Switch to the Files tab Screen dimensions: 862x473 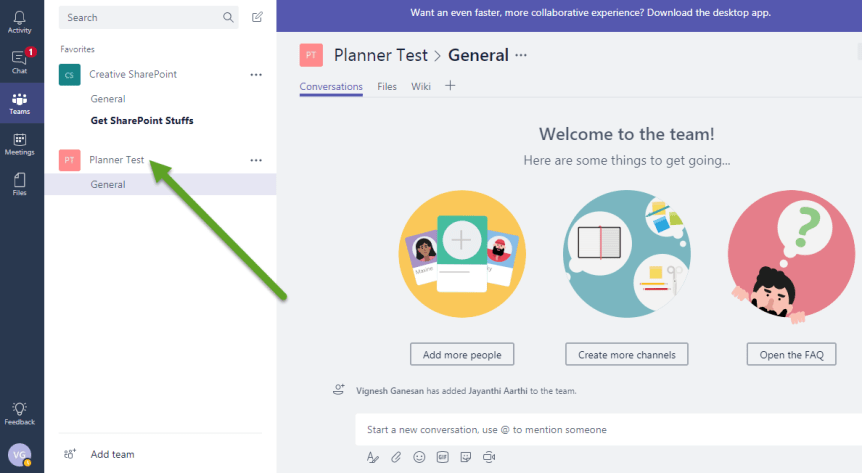[x=387, y=87]
